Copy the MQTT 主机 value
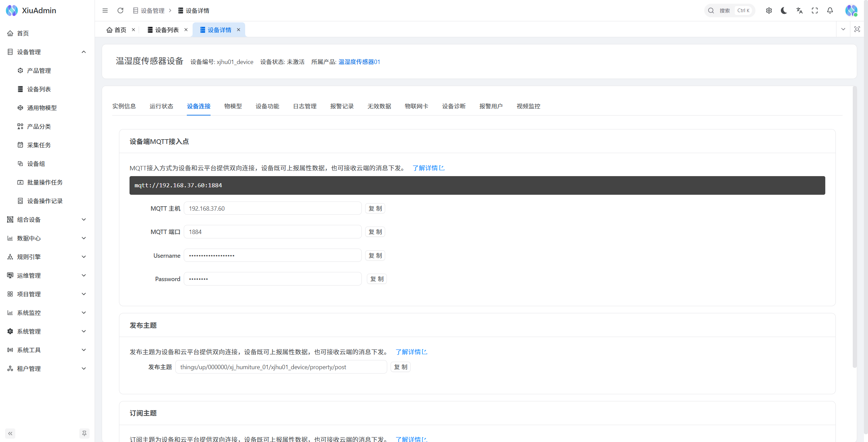The width and height of the screenshot is (868, 442). 375,208
